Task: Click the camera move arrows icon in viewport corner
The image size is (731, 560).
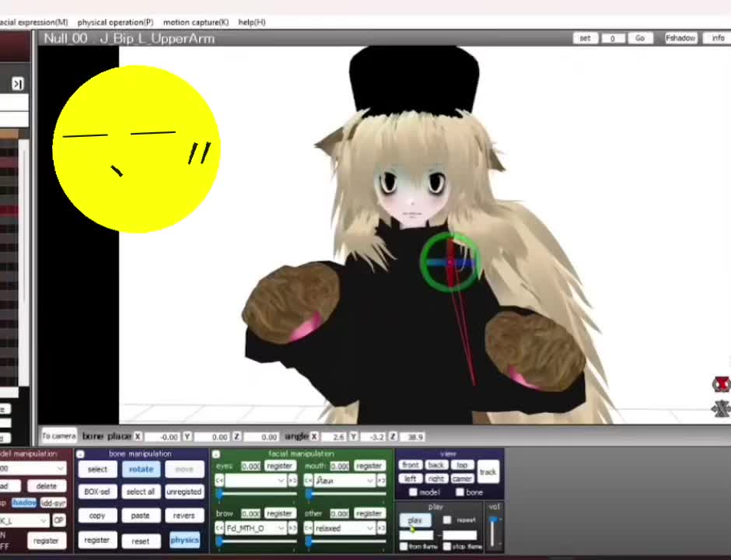Action: coord(721,409)
